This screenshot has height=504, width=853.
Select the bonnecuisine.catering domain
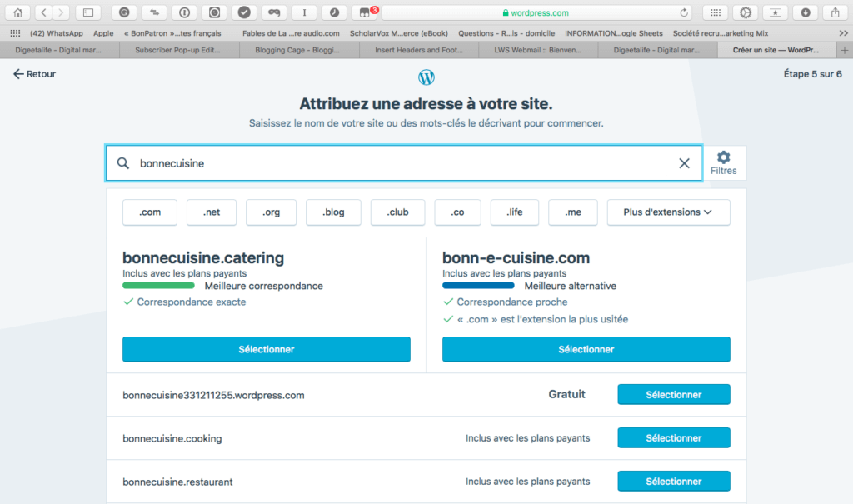pyautogui.click(x=267, y=349)
